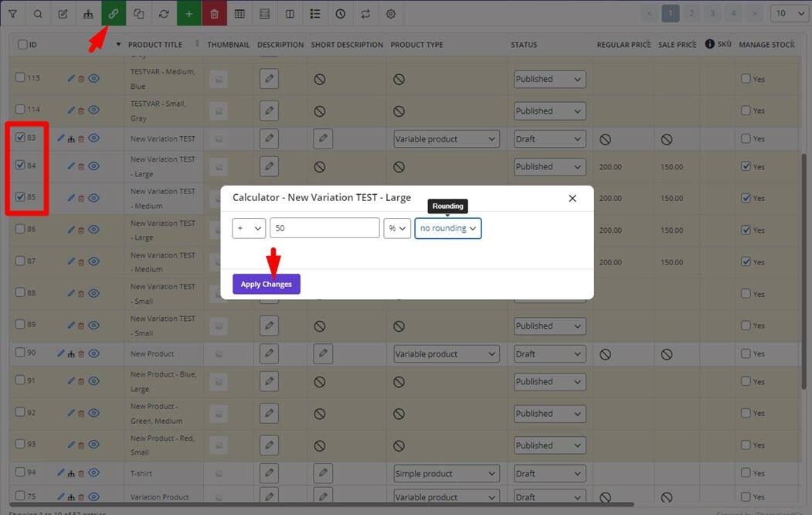
Task: Change status dropdown for New Product row
Action: pyautogui.click(x=549, y=353)
